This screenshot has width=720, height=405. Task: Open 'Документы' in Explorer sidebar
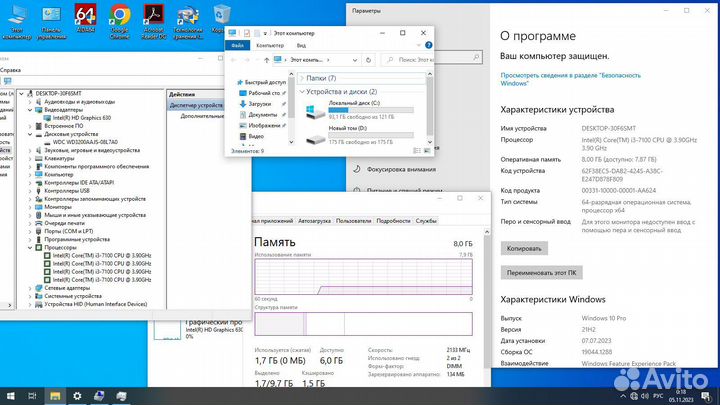[x=263, y=115]
